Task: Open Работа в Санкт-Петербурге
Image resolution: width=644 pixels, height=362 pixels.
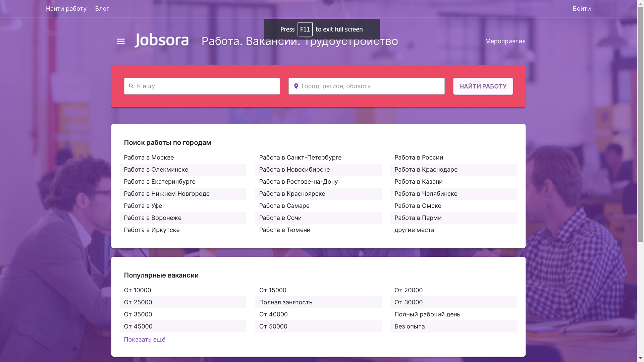Action: [300, 158]
